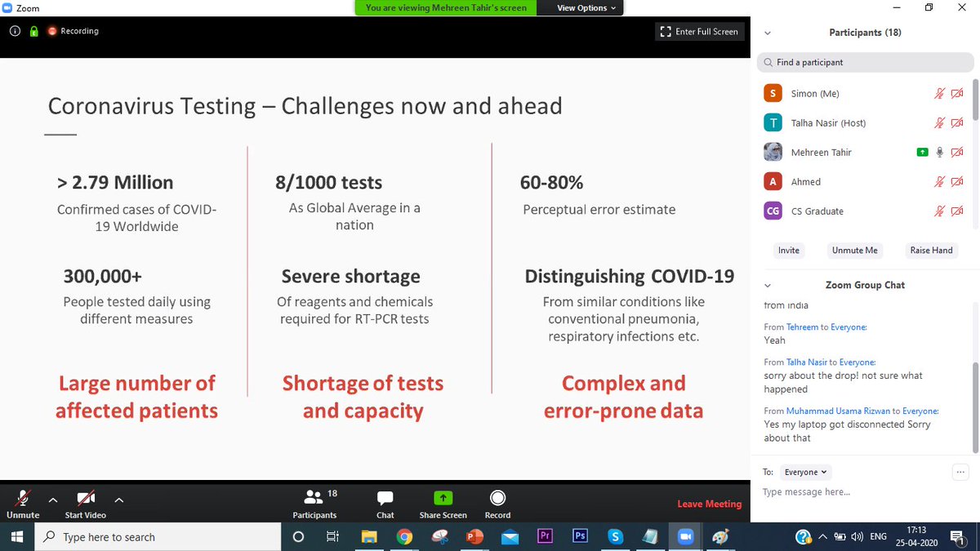Viewport: 980px width, 551px height.
Task: Click Tehreem's name in chat
Action: (x=802, y=327)
